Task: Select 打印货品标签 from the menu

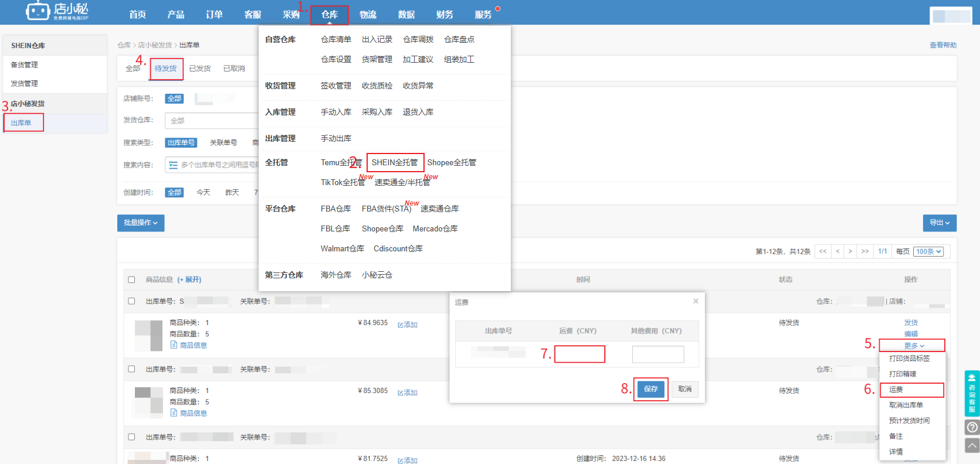Action: point(910,359)
